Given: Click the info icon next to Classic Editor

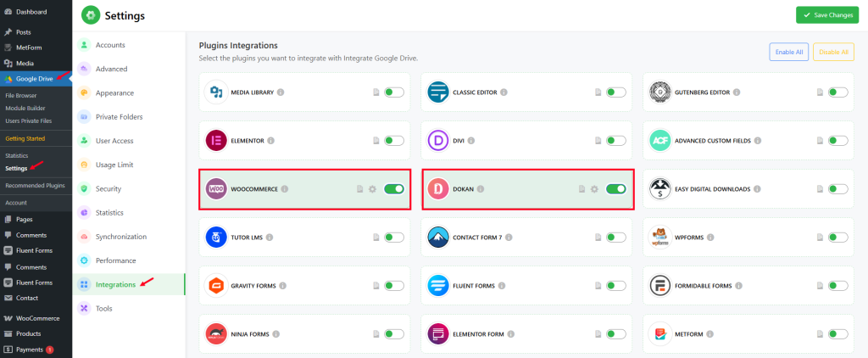Looking at the screenshot, I should point(504,92).
